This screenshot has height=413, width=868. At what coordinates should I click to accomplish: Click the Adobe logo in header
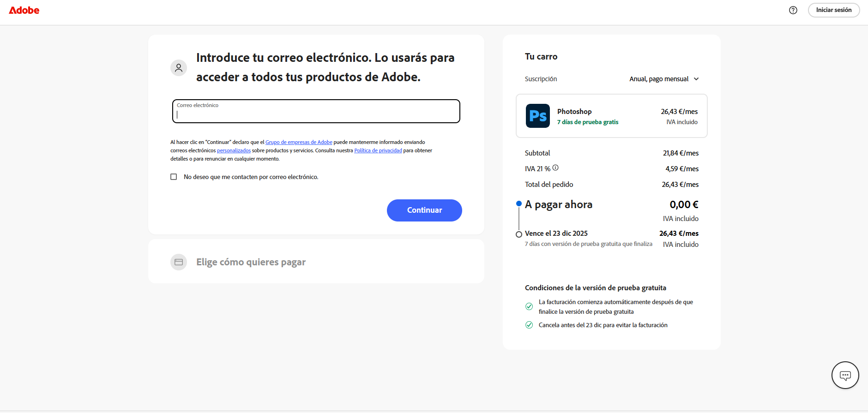[x=24, y=10]
